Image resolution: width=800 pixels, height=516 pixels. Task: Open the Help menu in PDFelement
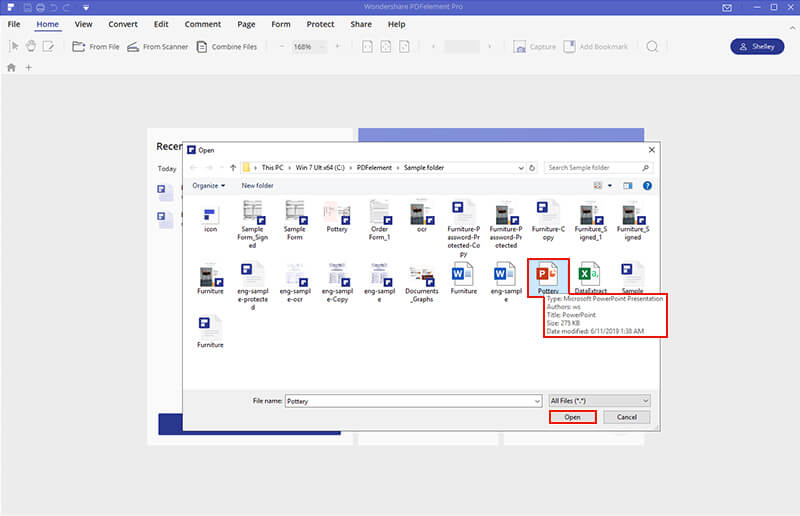click(x=396, y=24)
